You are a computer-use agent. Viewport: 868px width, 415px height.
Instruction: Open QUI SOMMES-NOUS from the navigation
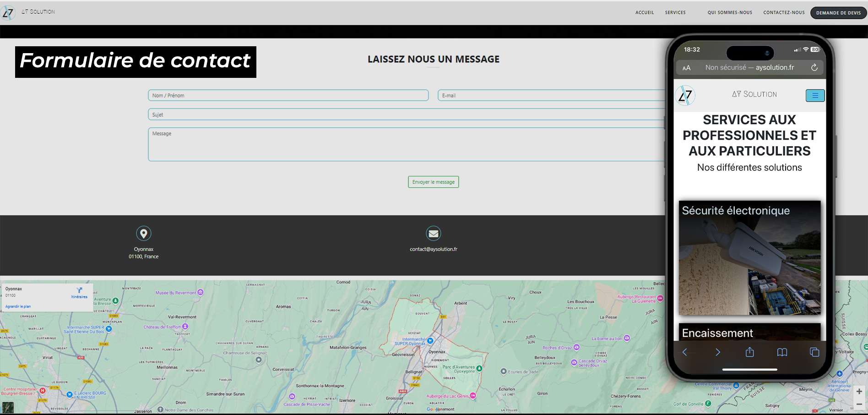729,12
